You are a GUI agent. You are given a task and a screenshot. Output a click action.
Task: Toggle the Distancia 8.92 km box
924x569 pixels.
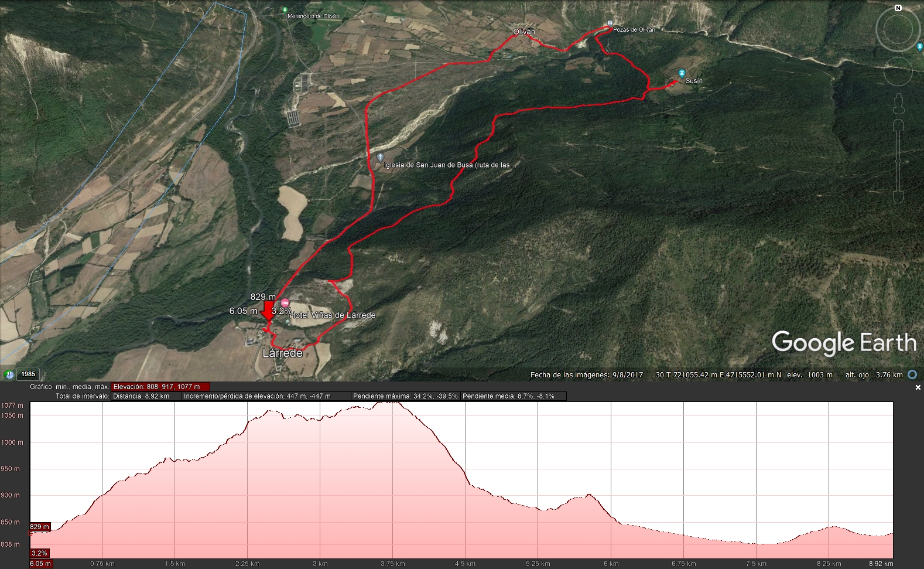pos(145,396)
